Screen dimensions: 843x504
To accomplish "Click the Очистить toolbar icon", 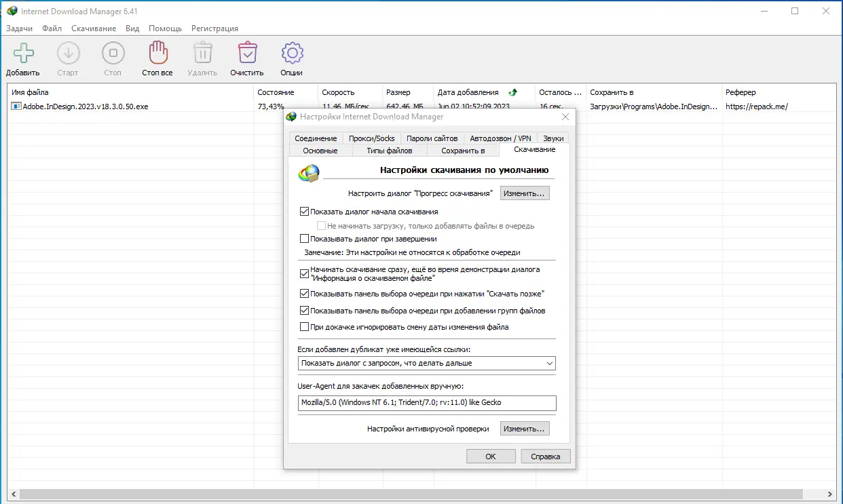I will pos(247,53).
